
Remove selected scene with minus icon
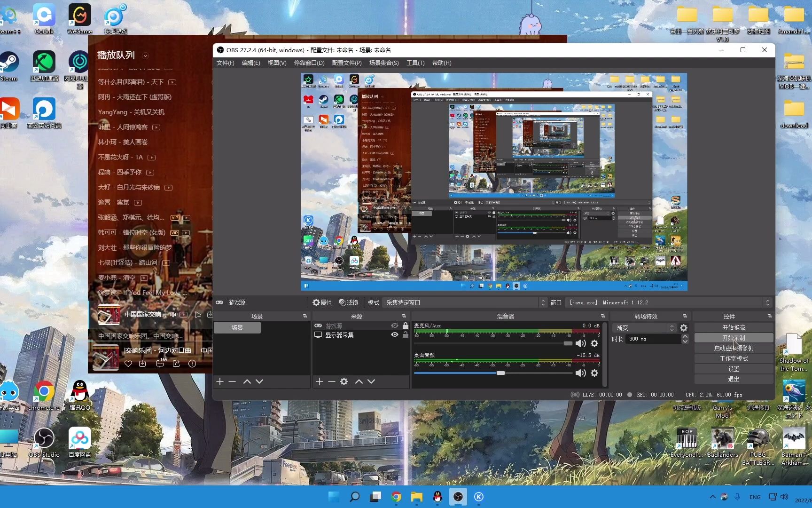coord(232,381)
